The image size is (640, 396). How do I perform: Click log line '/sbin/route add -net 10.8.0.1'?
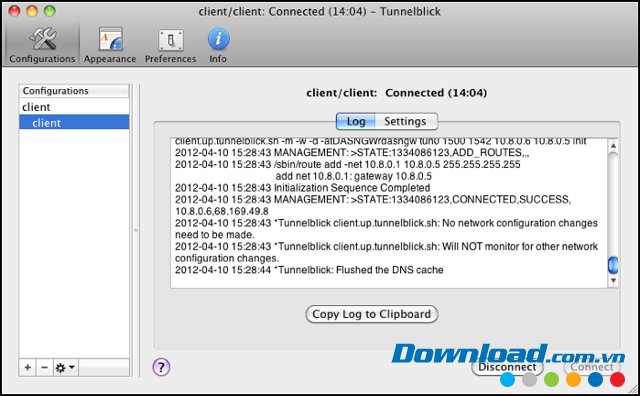coord(348,165)
